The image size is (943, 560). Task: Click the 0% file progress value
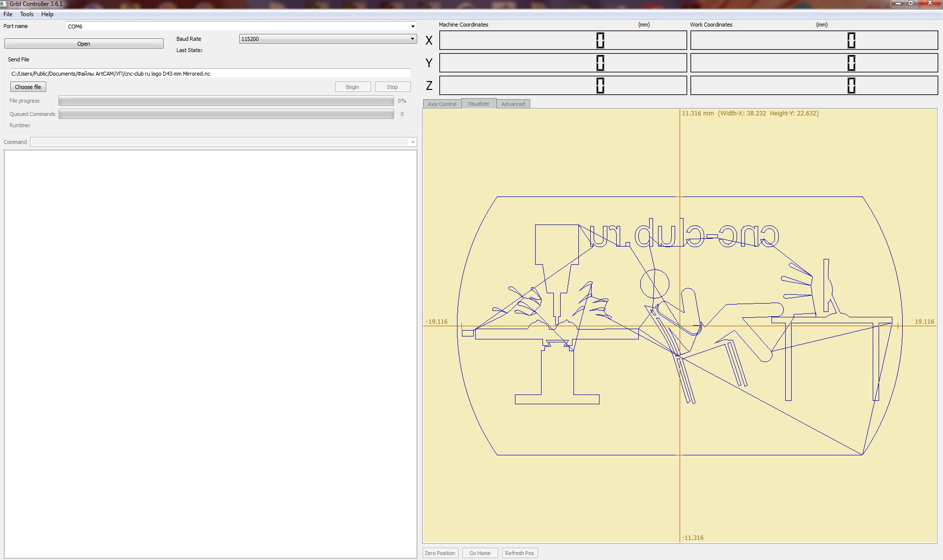click(x=402, y=101)
